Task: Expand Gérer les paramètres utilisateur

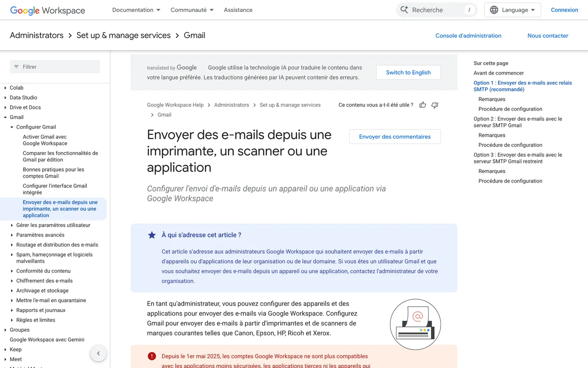Action: (x=12, y=225)
